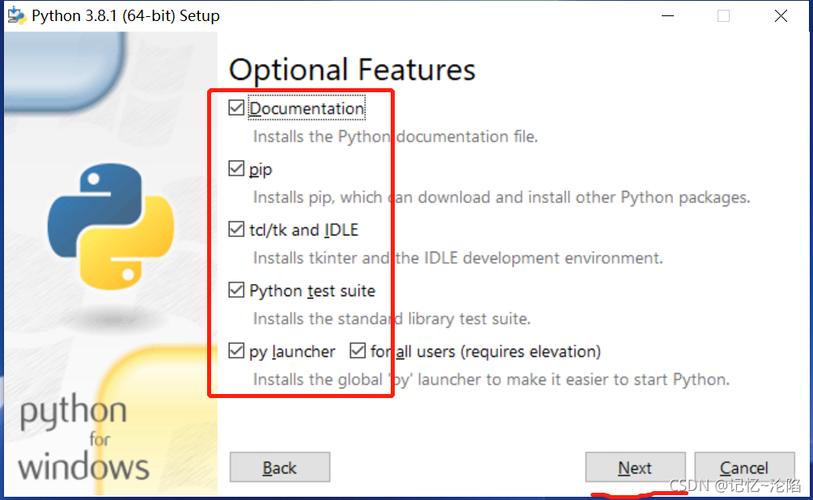The image size is (813, 500).
Task: Toggle the pip checkbox
Action: click(x=236, y=169)
